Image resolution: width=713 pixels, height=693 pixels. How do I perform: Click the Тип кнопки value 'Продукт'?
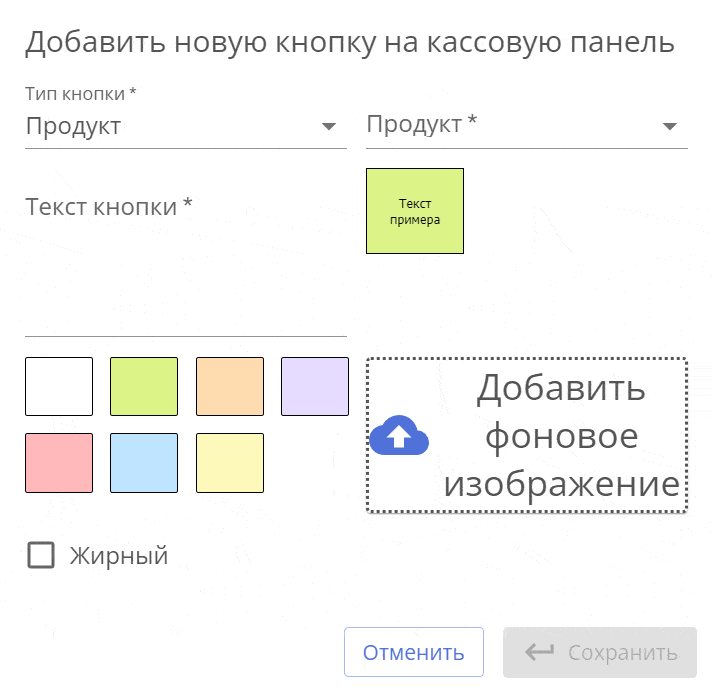(73, 127)
